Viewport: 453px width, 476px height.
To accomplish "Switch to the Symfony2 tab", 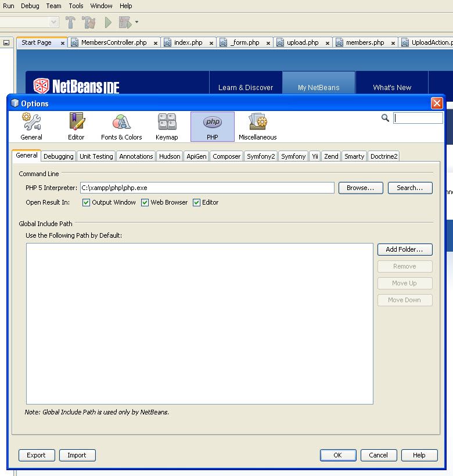I will [261, 156].
